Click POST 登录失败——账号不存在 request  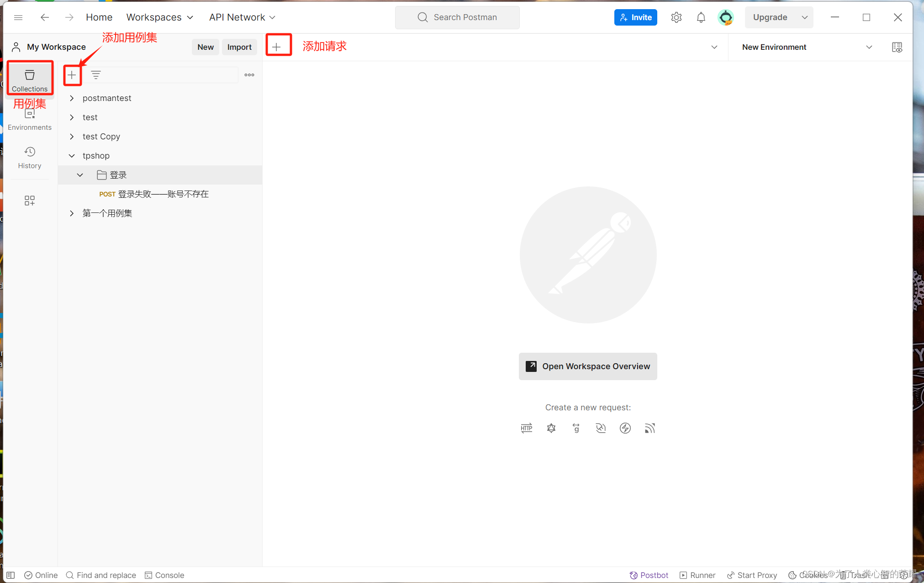pyautogui.click(x=153, y=194)
